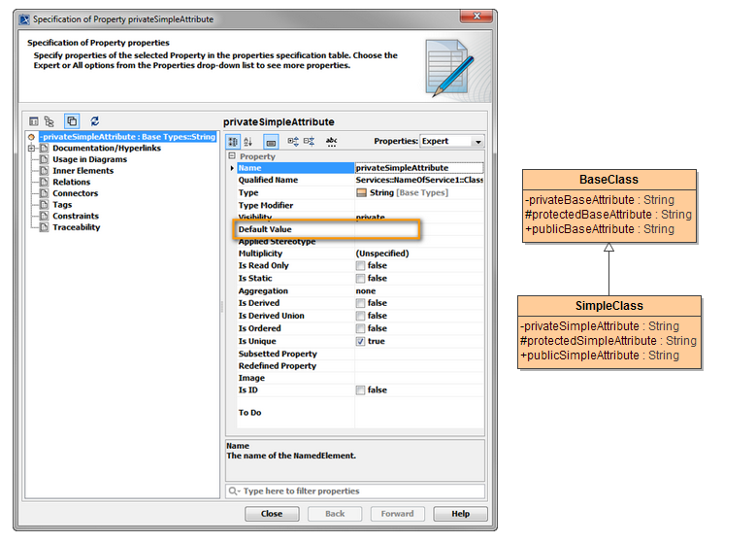
Task: Select SimpleClass header in diagram
Action: point(608,306)
